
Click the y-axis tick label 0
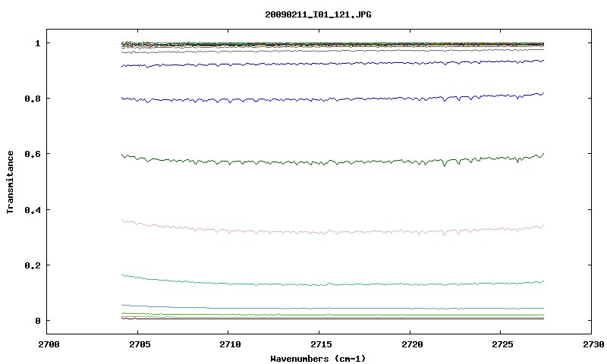coord(37,321)
